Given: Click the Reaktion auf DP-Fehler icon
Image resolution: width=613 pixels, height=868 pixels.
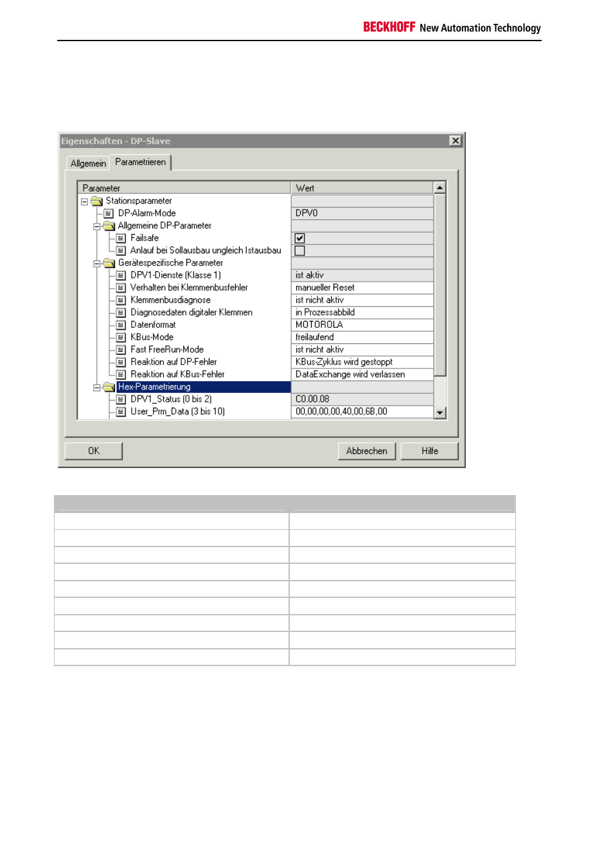Looking at the screenshot, I should [x=121, y=362].
